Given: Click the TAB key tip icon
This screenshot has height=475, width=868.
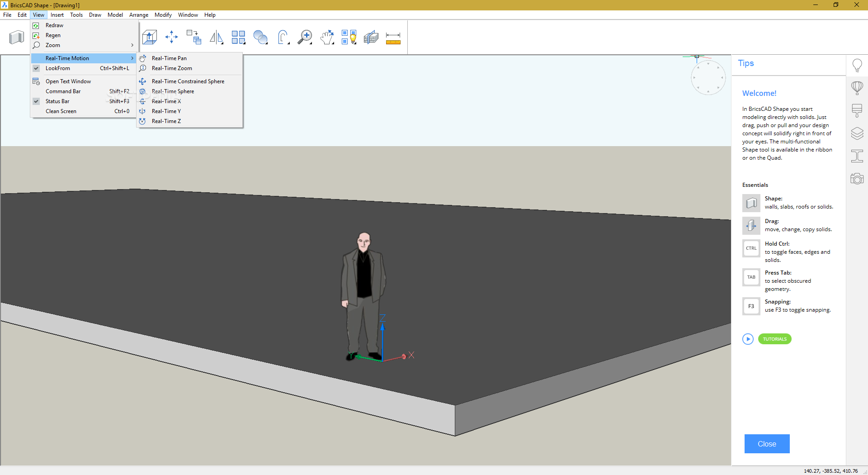Looking at the screenshot, I should click(751, 277).
